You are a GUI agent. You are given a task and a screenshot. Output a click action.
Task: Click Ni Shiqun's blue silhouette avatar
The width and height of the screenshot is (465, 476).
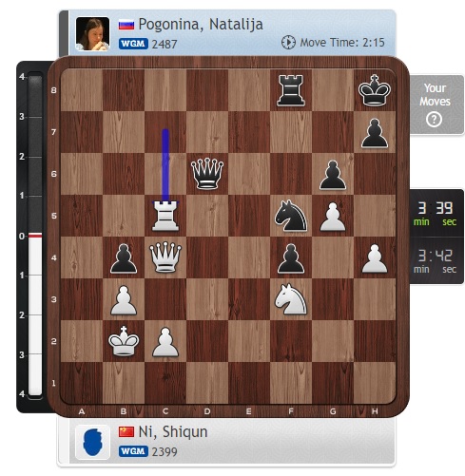pos(92,442)
